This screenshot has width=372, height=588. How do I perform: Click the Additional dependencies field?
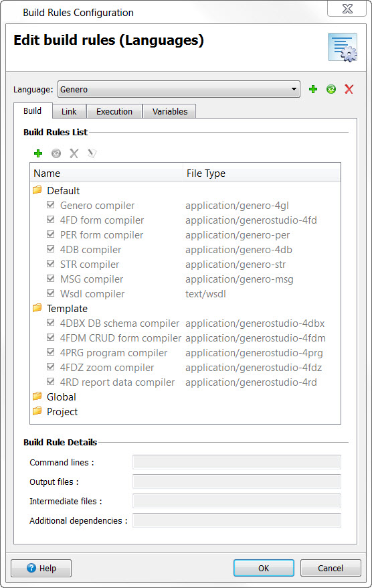(237, 520)
